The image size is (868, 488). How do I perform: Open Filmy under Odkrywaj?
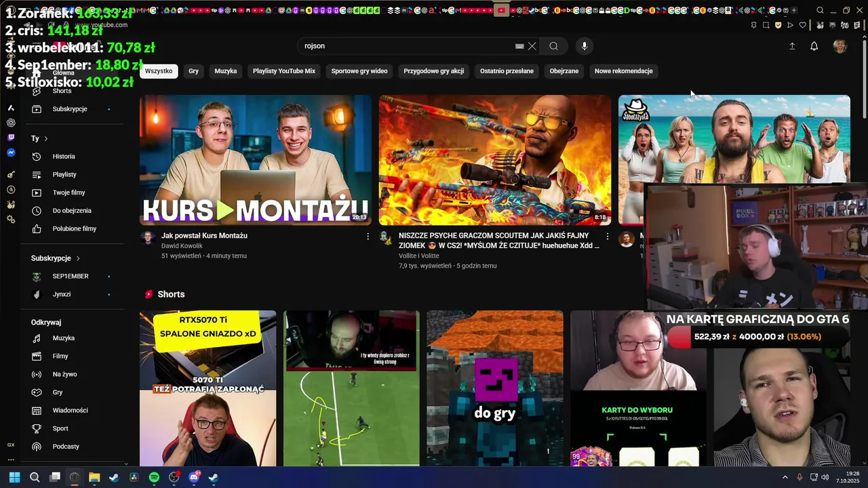point(73,356)
